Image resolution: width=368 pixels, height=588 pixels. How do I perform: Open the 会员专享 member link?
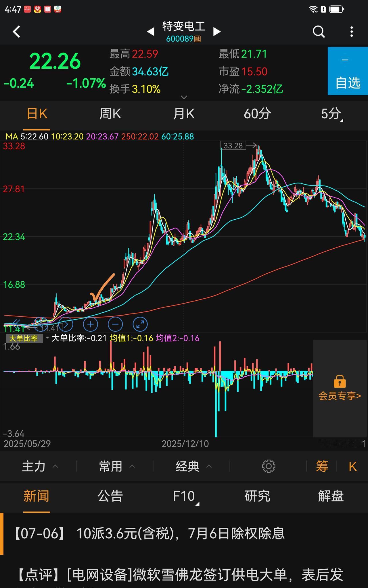[x=340, y=396]
